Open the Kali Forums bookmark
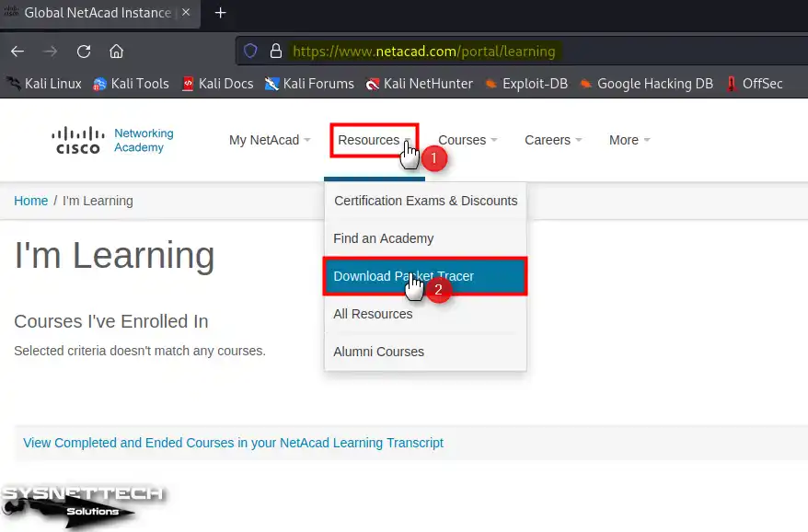Image resolution: width=808 pixels, height=532 pixels. [x=309, y=84]
